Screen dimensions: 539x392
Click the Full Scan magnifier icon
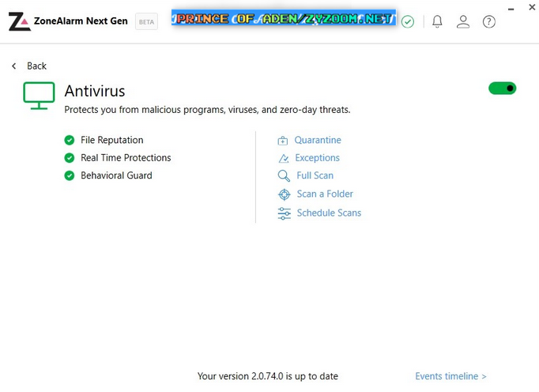[x=284, y=175]
